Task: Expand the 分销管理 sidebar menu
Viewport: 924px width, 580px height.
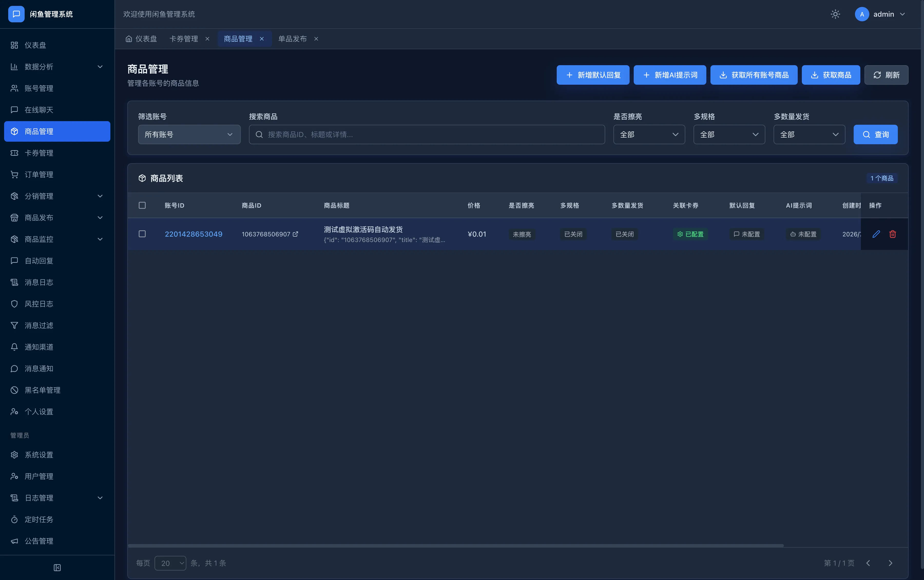Action: (x=57, y=196)
